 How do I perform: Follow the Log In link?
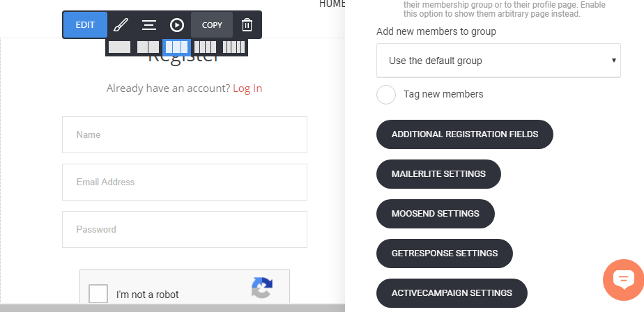pos(247,88)
